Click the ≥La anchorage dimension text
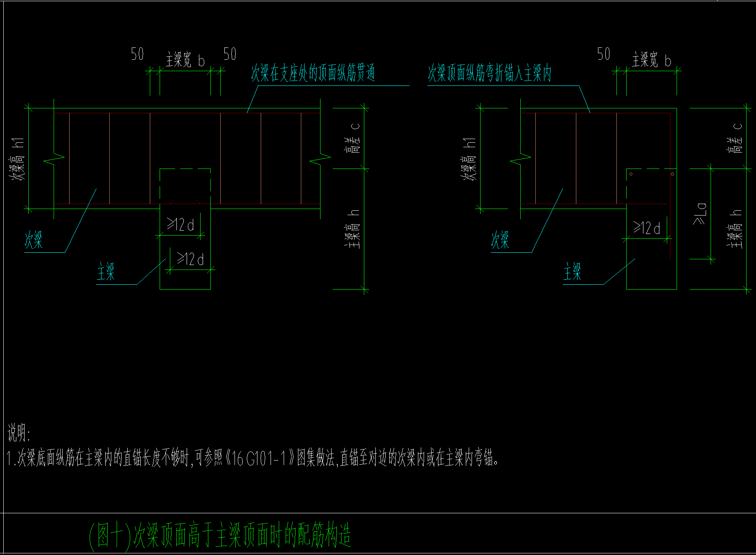The image size is (756, 555). [x=700, y=213]
